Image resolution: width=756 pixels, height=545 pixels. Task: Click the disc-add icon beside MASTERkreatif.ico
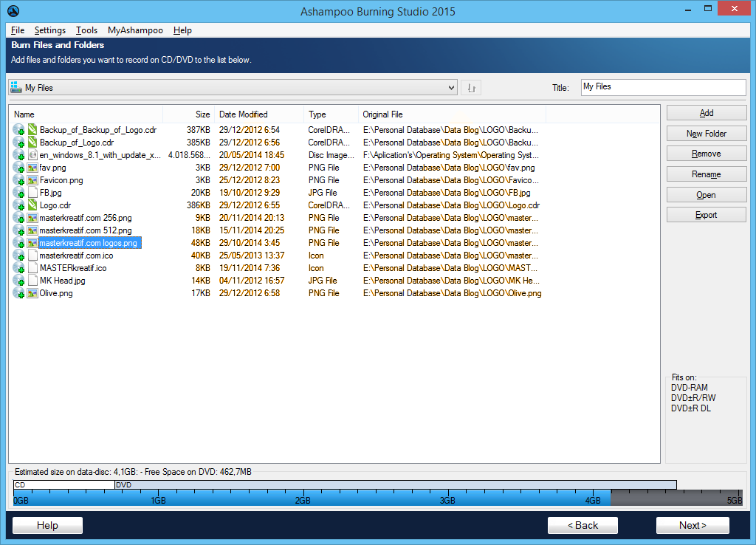click(18, 267)
